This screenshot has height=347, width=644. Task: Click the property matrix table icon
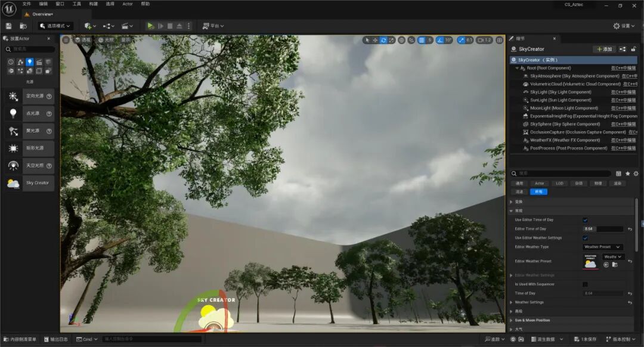618,173
